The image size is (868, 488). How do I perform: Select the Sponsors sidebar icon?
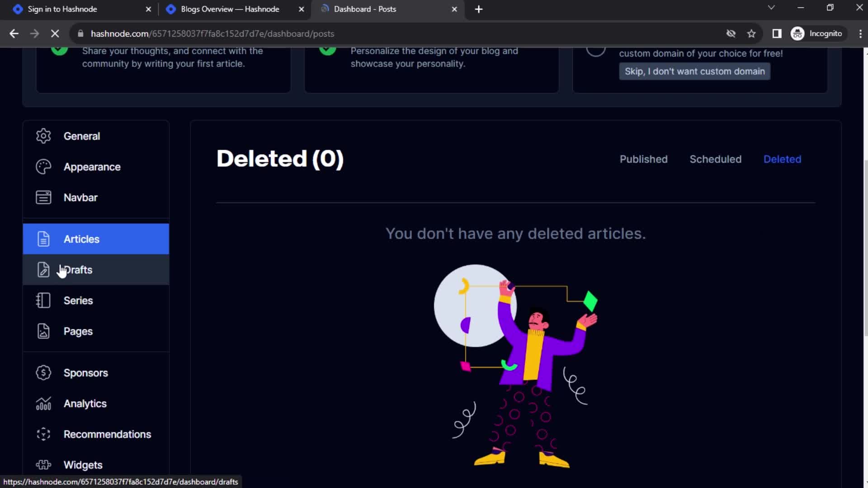point(43,372)
